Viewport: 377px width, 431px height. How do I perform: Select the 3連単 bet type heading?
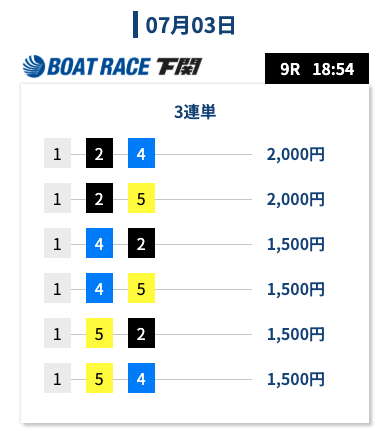click(195, 112)
